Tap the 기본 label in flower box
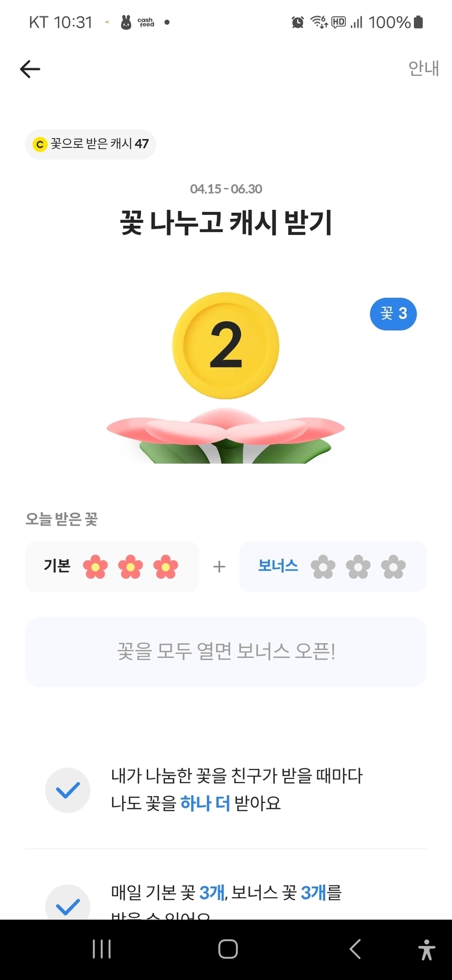 [x=57, y=566]
